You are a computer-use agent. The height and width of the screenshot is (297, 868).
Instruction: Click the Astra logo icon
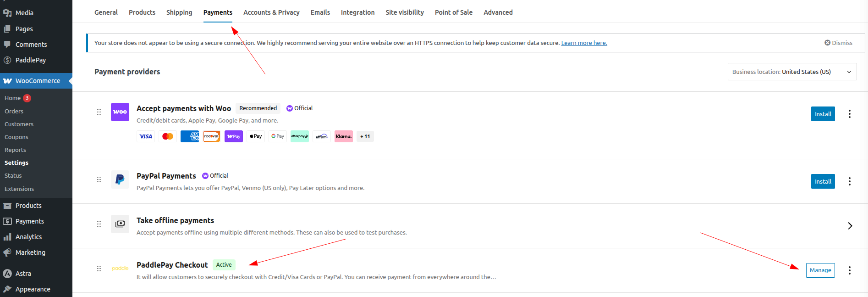click(x=7, y=274)
